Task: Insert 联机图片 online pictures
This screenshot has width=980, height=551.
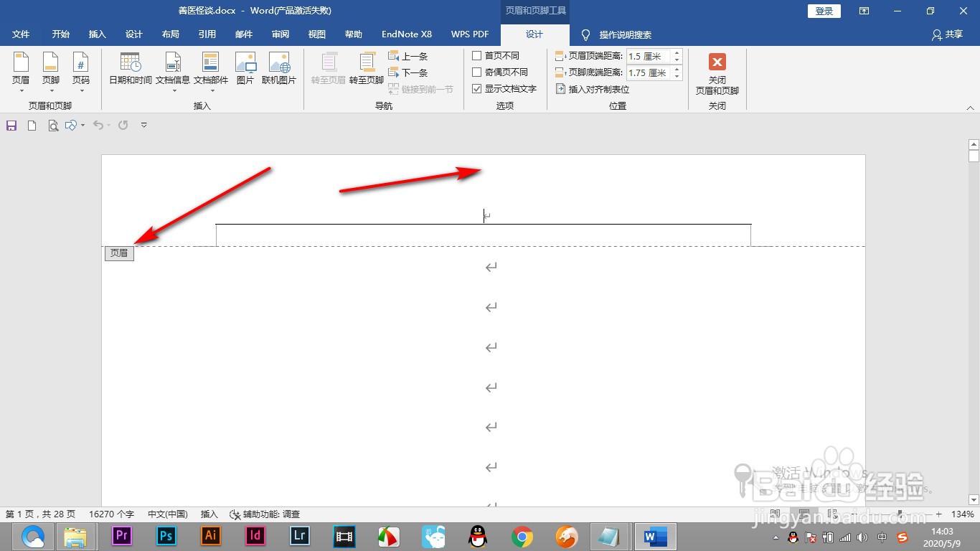Action: click(x=279, y=70)
